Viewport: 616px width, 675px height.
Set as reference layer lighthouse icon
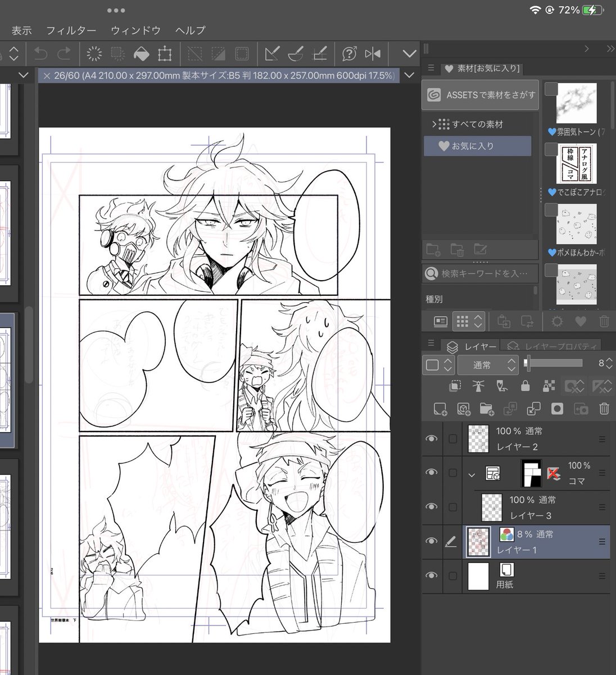pos(478,386)
